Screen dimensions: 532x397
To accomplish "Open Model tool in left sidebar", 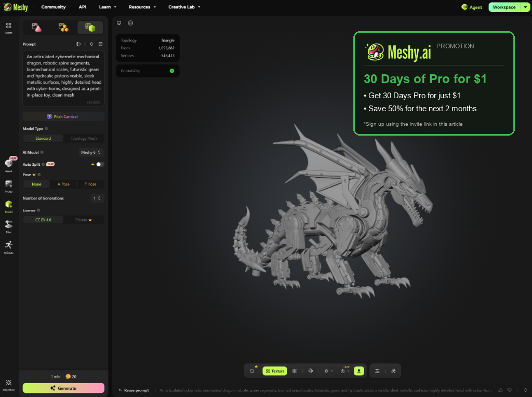I will (9, 207).
